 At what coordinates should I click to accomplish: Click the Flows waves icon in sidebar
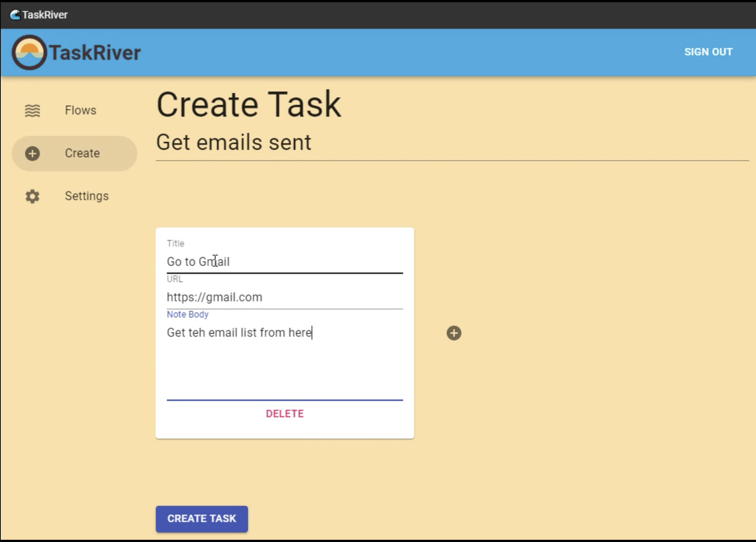[32, 110]
